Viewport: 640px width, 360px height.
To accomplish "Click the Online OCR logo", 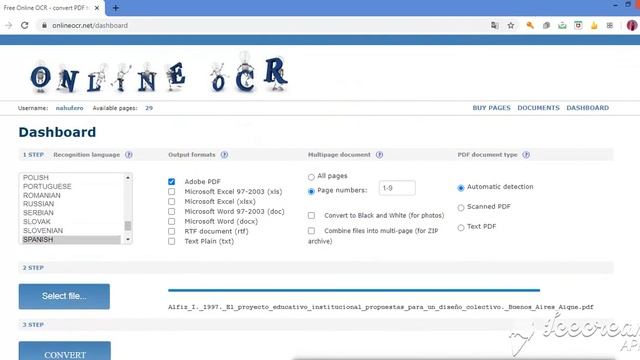I will [159, 73].
